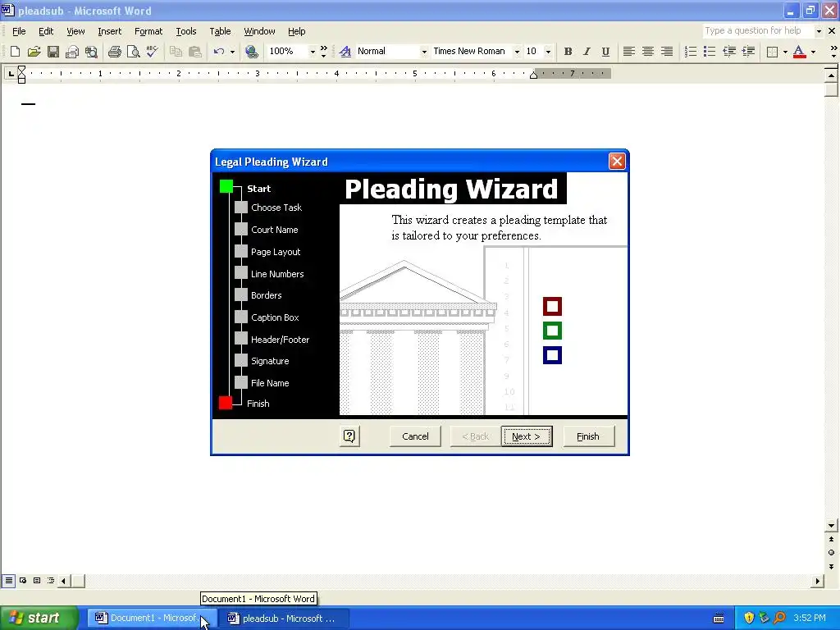The height and width of the screenshot is (630, 840).
Task: Open the Zoom percentage dropdown
Action: (313, 52)
